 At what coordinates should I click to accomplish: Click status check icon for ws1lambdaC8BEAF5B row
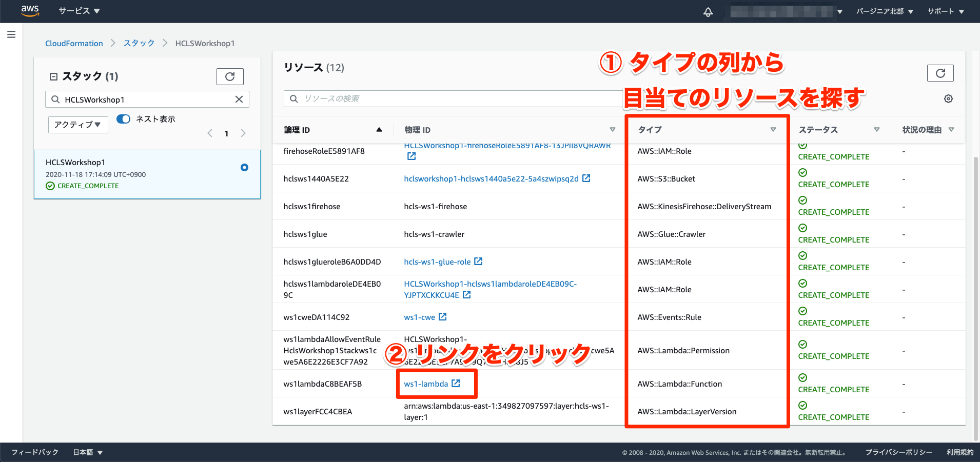[803, 378]
